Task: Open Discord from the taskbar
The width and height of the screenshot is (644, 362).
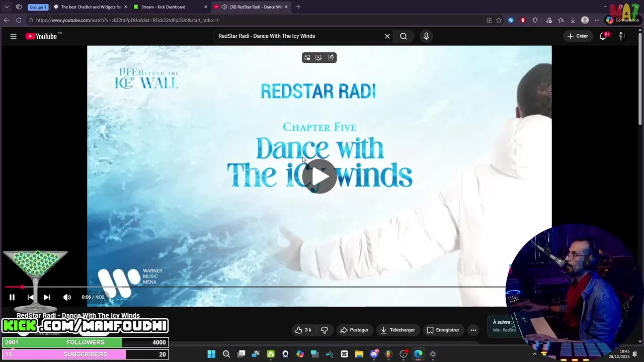Action: [374, 354]
